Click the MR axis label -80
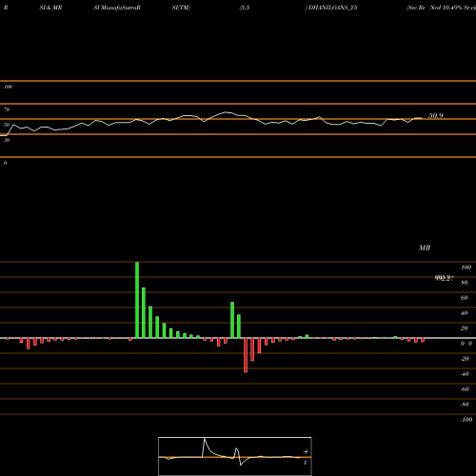 pos(465,405)
